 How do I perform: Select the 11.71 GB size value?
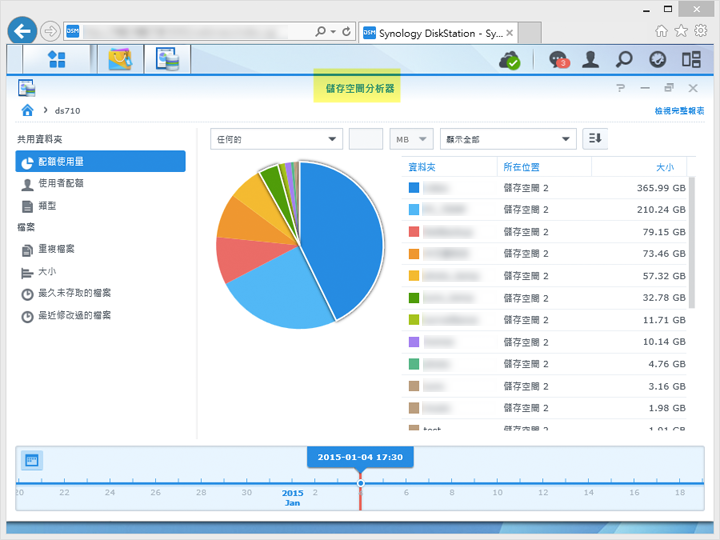point(664,320)
